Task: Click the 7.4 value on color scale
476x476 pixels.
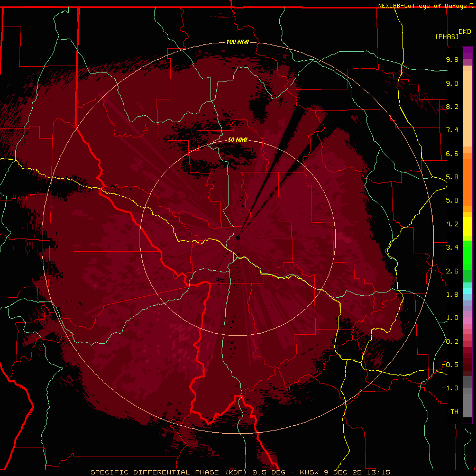Action: [452, 130]
